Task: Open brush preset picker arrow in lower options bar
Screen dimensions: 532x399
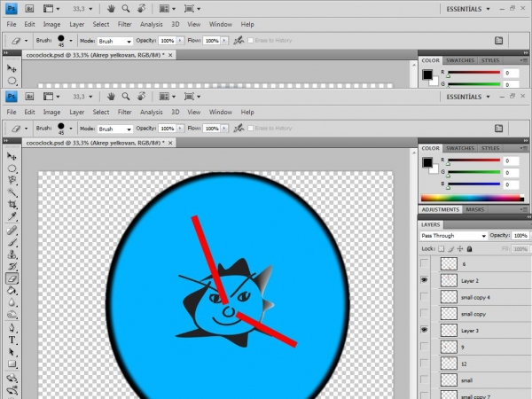Action: [71, 129]
